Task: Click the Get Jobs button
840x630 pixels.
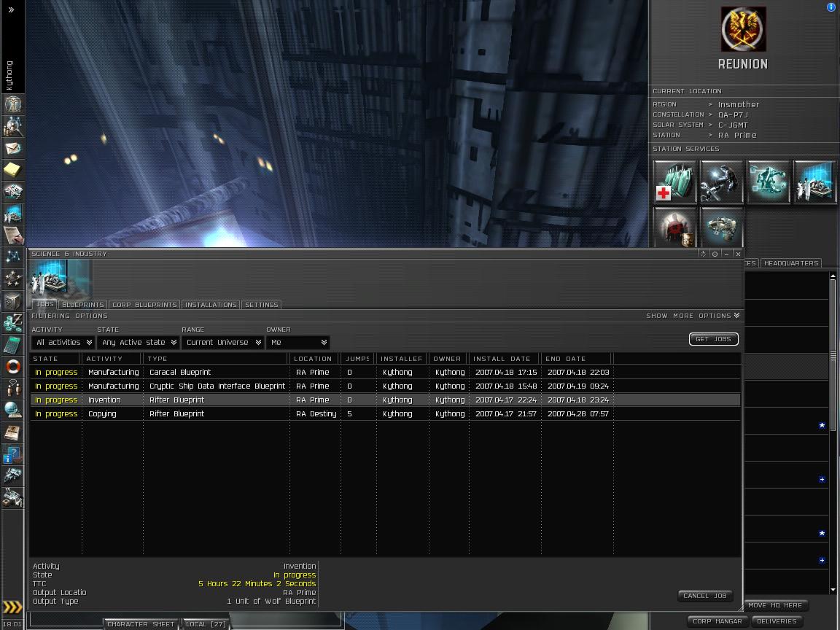Action: click(x=713, y=339)
